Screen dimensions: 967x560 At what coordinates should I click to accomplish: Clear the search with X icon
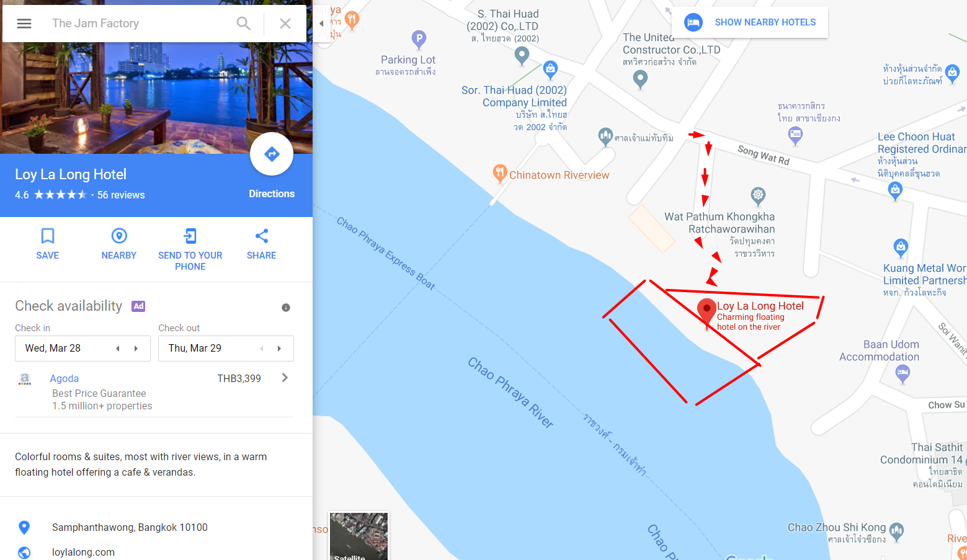[x=285, y=24]
